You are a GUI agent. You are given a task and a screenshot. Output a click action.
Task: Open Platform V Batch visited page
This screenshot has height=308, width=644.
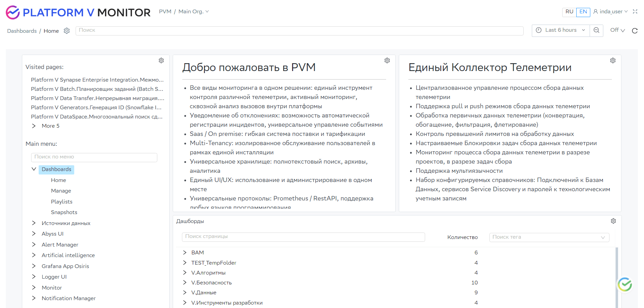tap(97, 89)
